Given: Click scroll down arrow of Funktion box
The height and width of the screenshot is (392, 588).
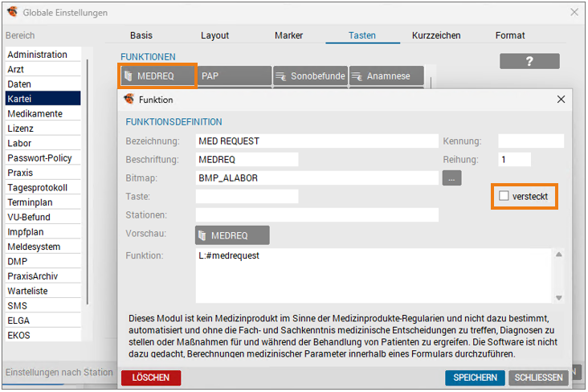Looking at the screenshot, I should pos(559,297).
